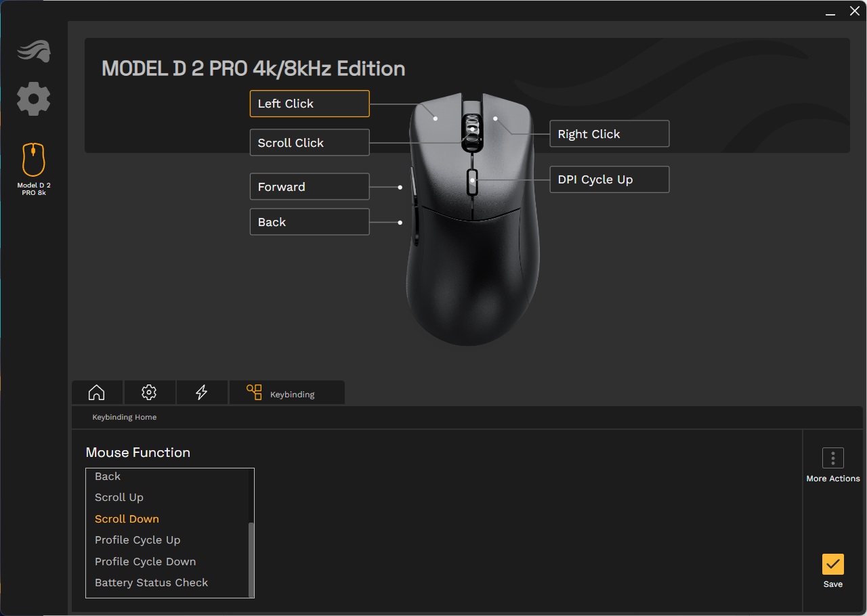867x616 pixels.
Task: Click the Keybinding Home breadcrumb
Action: tap(125, 418)
